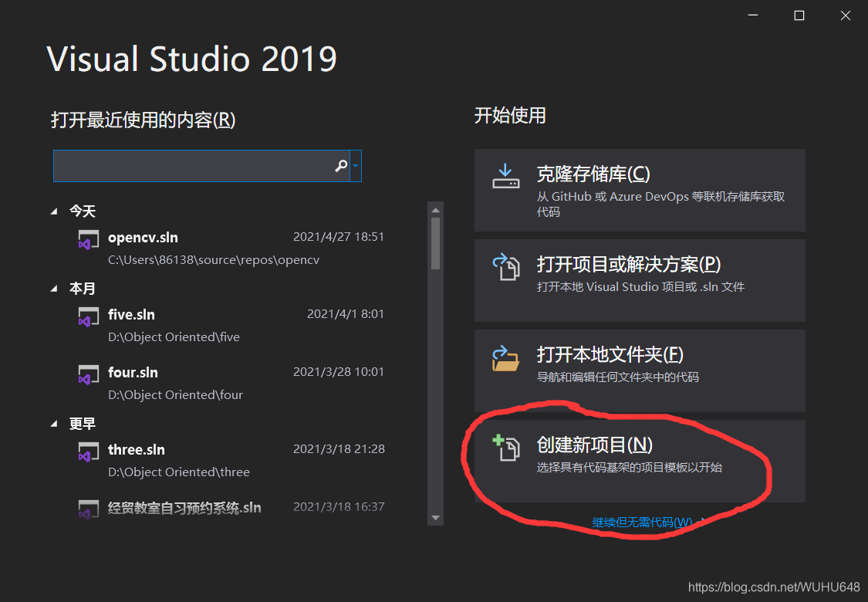Click the scrollbar up arrow of recent list
Screen dimensions: 868x602
point(436,211)
